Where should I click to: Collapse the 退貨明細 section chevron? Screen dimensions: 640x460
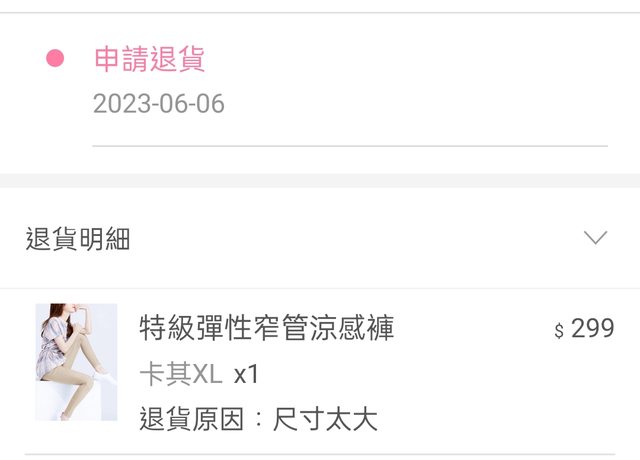[x=595, y=237]
